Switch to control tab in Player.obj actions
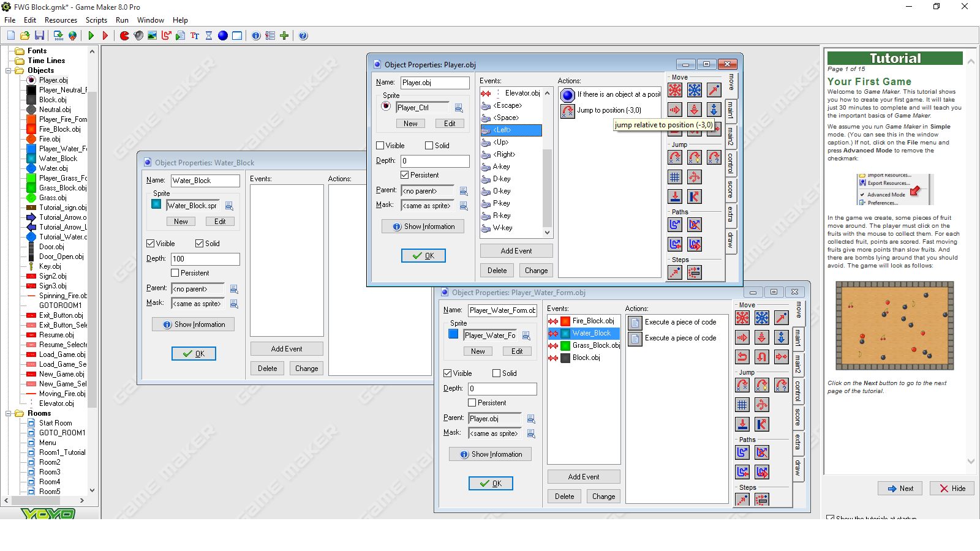980x551 pixels. pos(731,163)
